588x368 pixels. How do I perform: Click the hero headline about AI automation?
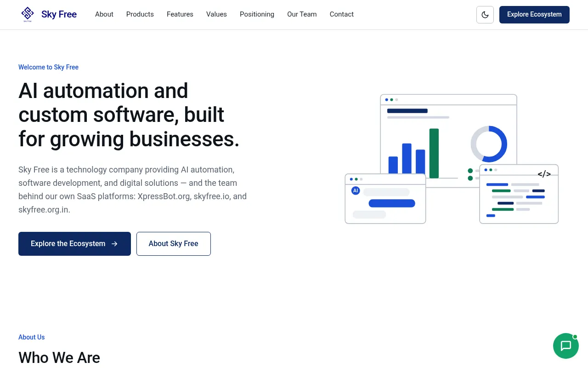[129, 115]
